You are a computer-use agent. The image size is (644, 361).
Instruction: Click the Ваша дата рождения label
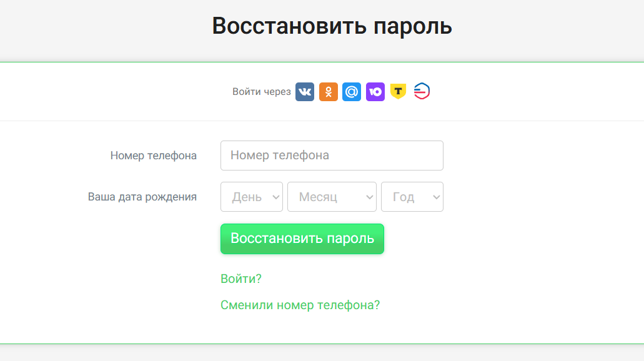142,197
